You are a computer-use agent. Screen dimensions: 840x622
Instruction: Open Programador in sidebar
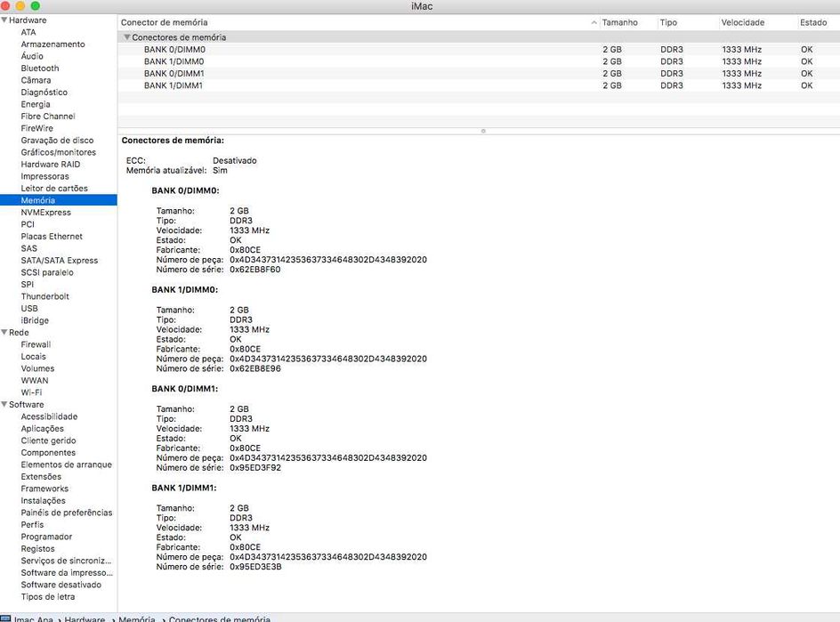[x=46, y=537]
